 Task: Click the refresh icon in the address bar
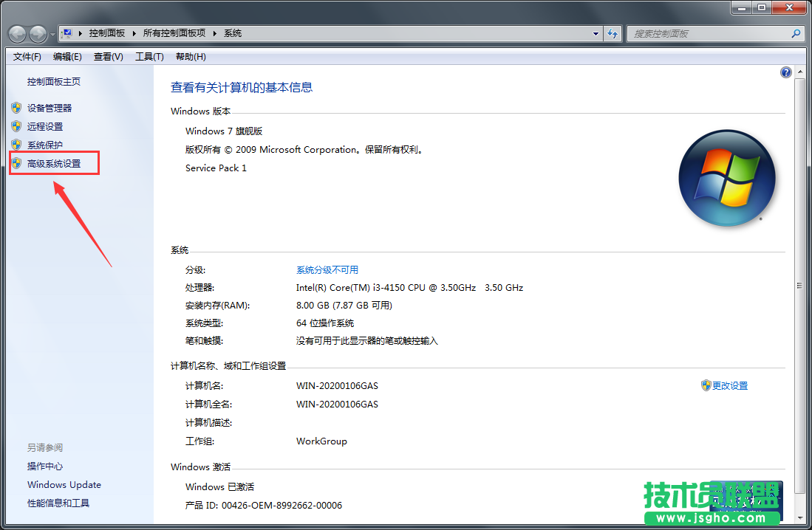coord(612,33)
